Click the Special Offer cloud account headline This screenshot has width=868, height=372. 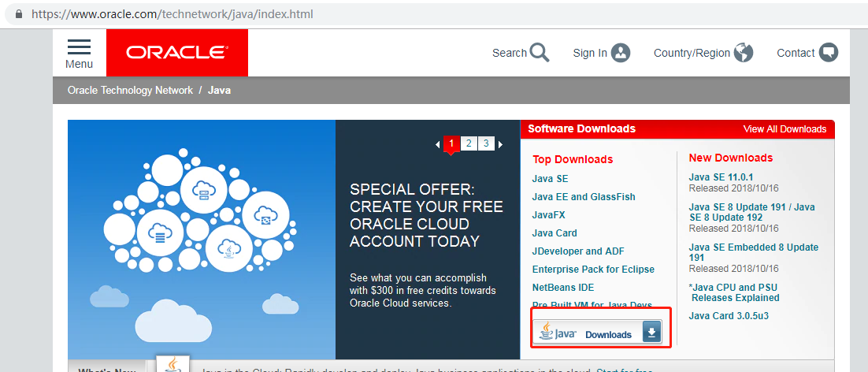click(x=426, y=216)
